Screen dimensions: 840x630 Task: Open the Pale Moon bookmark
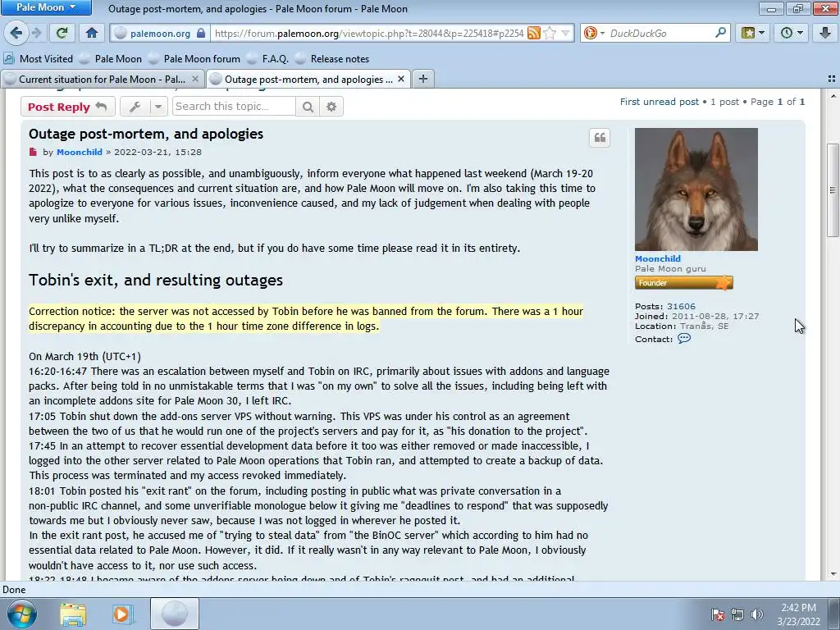[111, 59]
